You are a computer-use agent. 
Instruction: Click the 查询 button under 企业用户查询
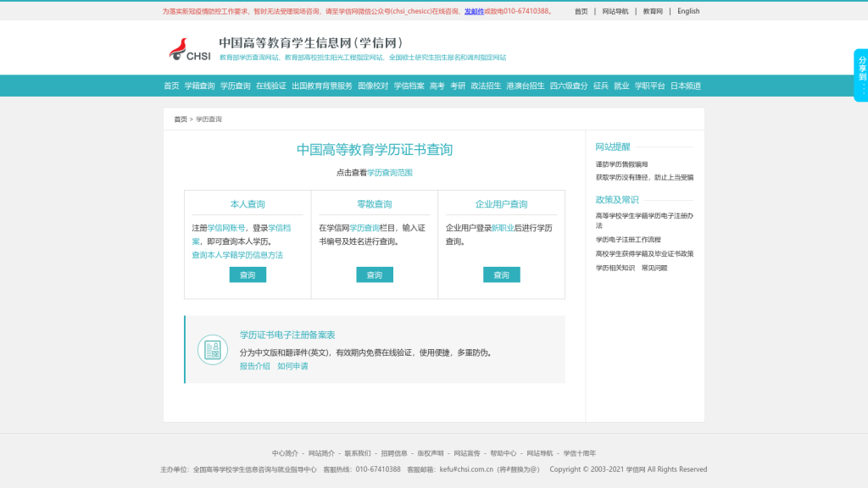pos(502,275)
